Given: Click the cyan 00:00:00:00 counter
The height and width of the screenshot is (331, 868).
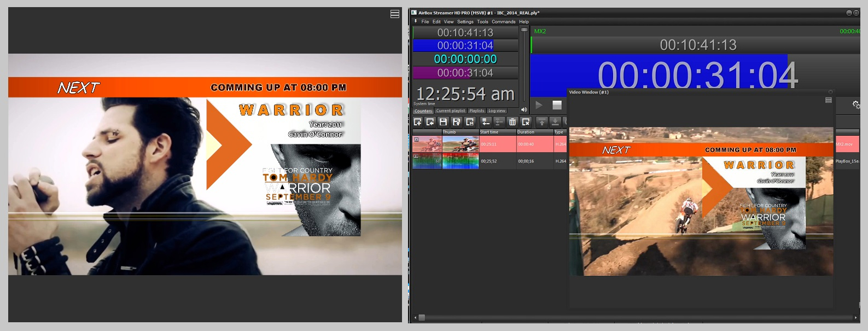Looking at the screenshot, I should 465,59.
